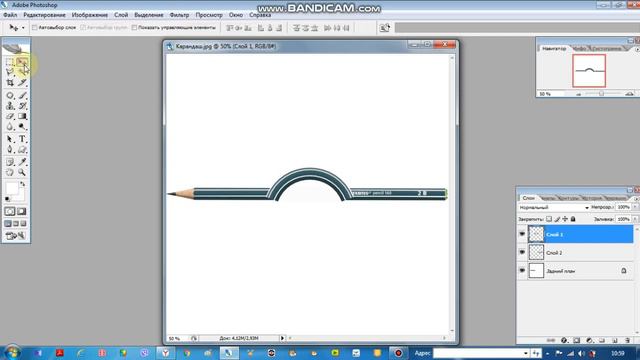This screenshot has width=640, height=360.
Task: Select the Pen tool
Action: (10, 150)
